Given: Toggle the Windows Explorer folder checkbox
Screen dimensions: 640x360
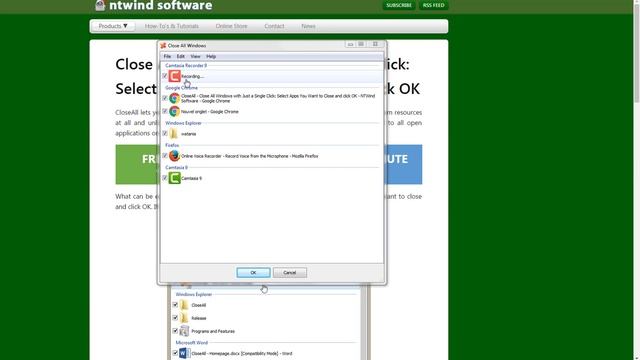Looking at the screenshot, I should tap(165, 133).
